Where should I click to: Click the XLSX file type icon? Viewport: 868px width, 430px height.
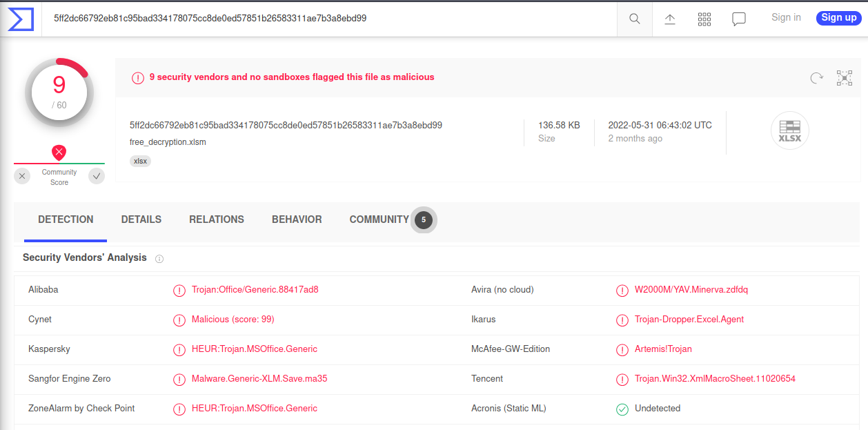789,130
